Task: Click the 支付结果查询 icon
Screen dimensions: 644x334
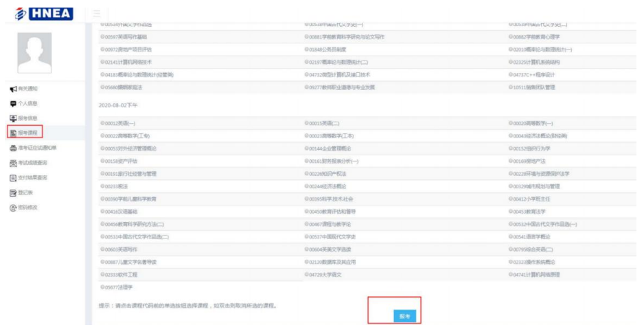Action: [x=12, y=177]
